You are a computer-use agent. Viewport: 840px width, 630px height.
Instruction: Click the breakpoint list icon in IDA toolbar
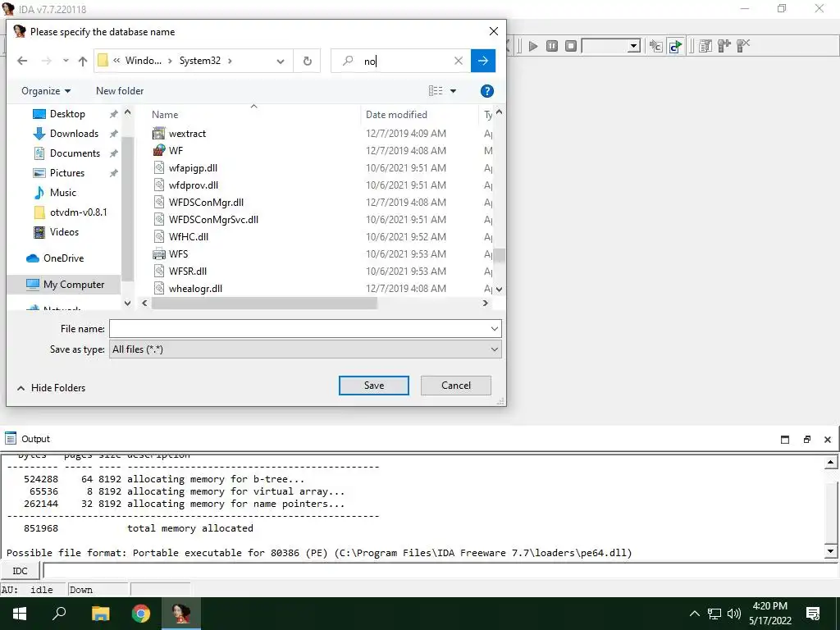[705, 46]
